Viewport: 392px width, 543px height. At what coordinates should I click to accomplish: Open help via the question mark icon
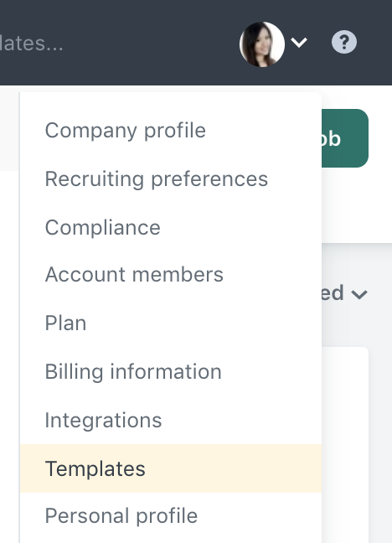pyautogui.click(x=344, y=42)
